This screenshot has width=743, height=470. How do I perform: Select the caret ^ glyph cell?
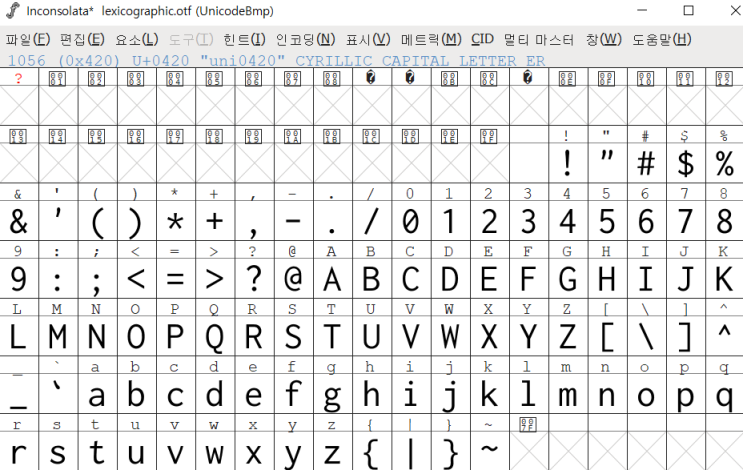coord(725,337)
